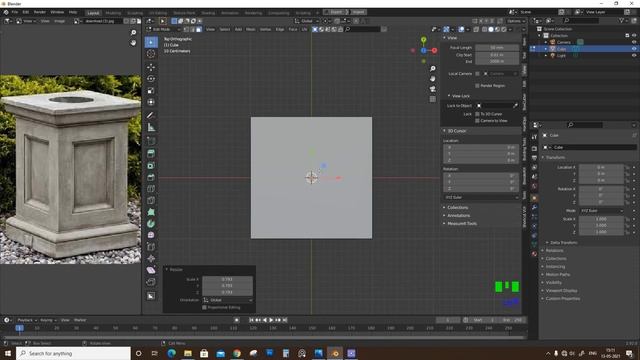Select the Scale tool

151,90
